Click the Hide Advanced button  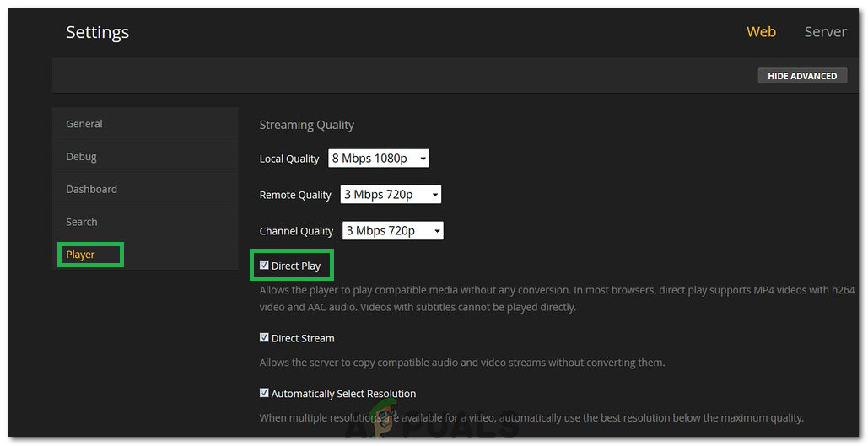pos(802,76)
